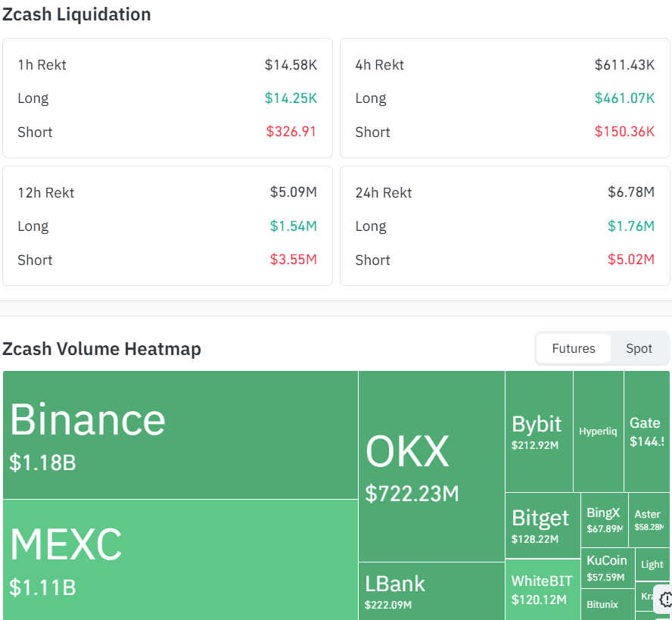Select the MEXC $1.11B heatmap tile
672x620 pixels.
[x=180, y=559]
